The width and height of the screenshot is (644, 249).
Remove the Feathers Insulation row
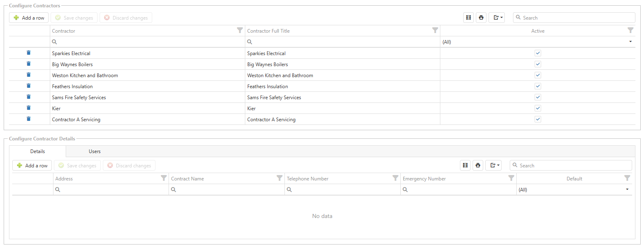click(29, 86)
